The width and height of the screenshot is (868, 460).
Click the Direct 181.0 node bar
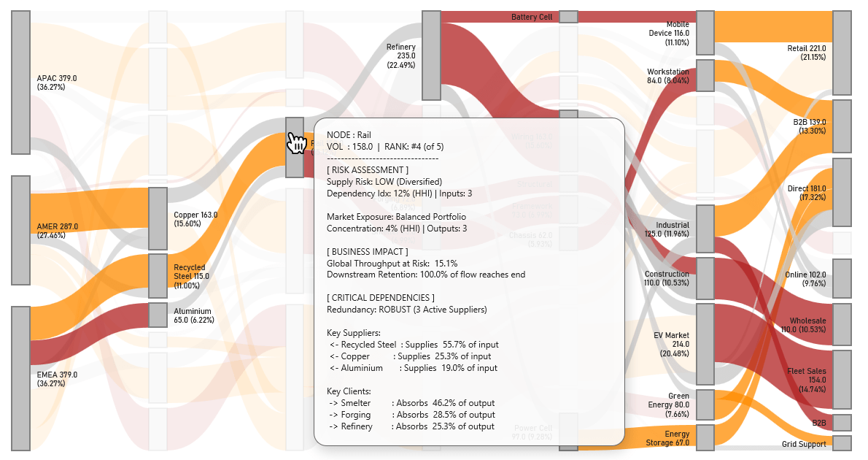tap(842, 192)
